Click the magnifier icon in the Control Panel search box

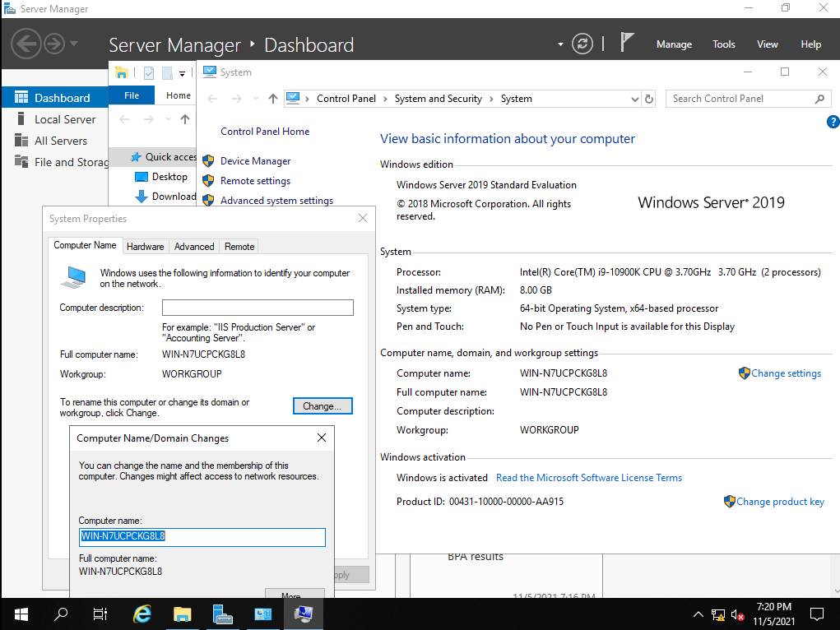[819, 99]
